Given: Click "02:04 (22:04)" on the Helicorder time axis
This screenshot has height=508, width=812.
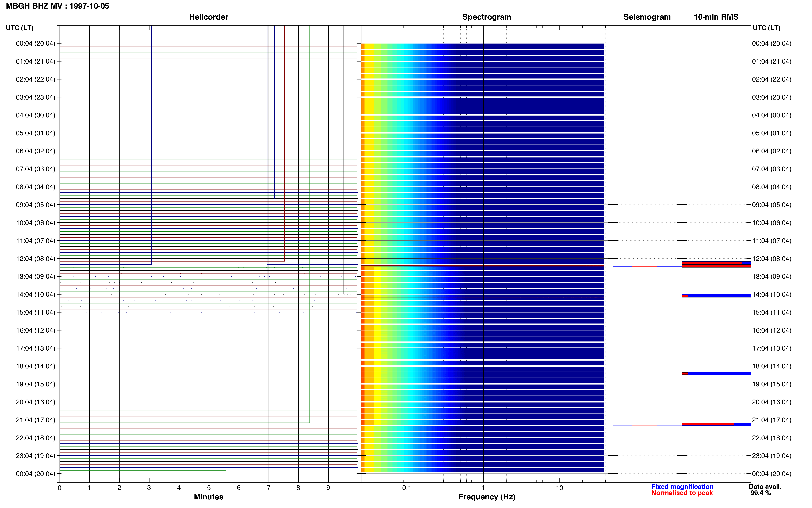Looking at the screenshot, I should 36,79.
